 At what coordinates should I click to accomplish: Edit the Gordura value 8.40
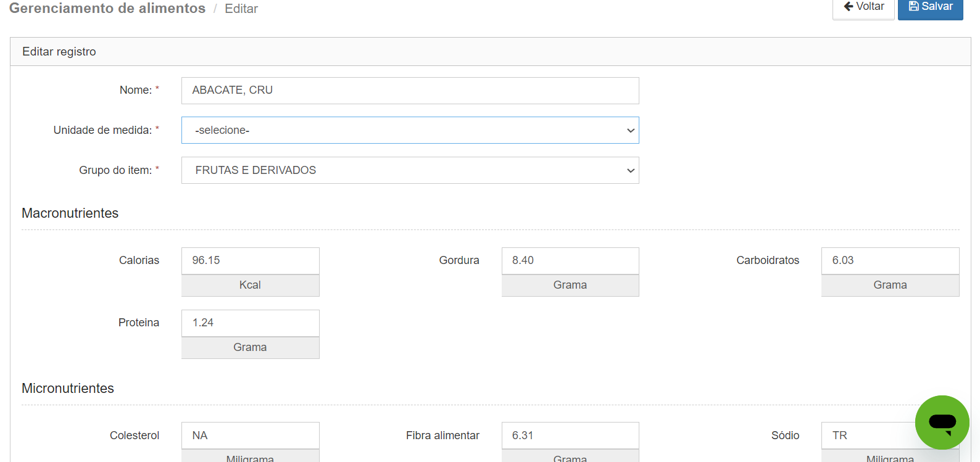point(570,261)
